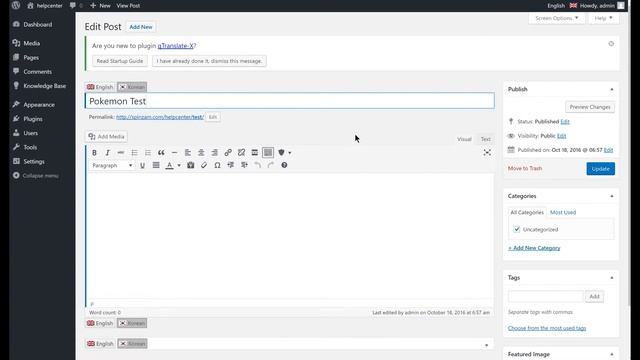Click the Pokemon Test title field

click(x=289, y=101)
